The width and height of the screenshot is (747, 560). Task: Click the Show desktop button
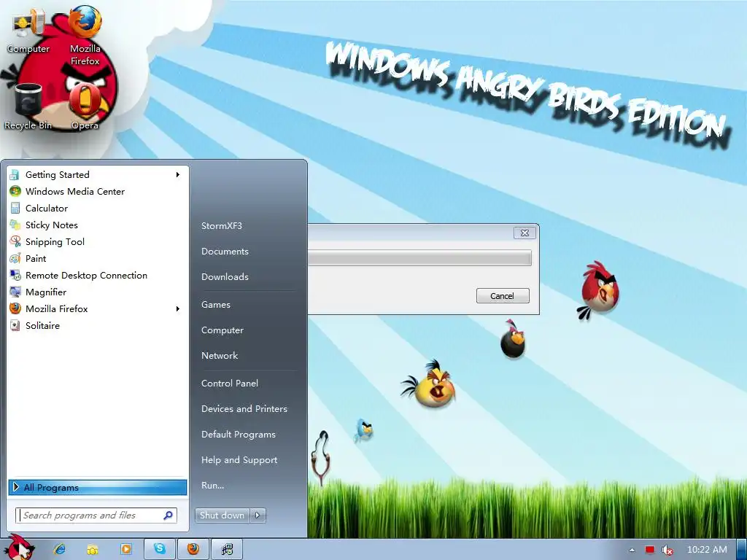pos(743,550)
